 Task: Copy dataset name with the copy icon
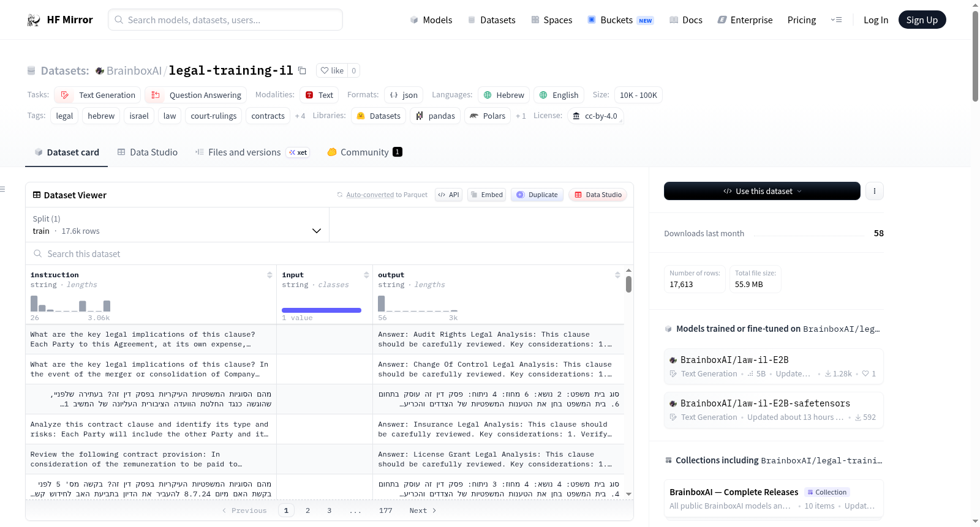pos(302,70)
